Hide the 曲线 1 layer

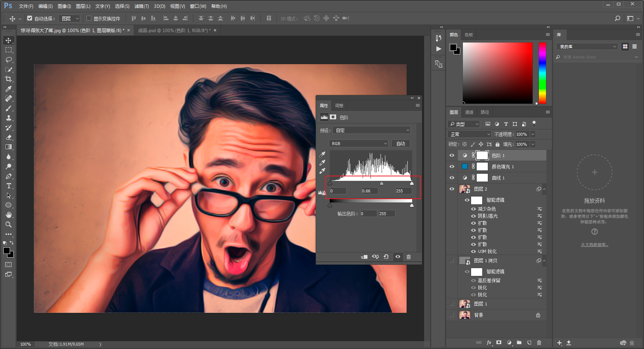click(x=452, y=178)
